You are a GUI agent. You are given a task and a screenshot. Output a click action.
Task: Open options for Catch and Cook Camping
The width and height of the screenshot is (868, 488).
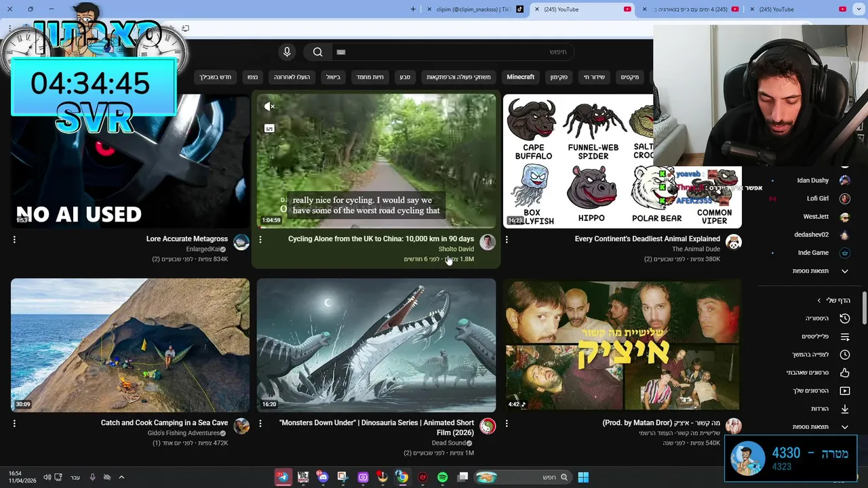coord(14,423)
